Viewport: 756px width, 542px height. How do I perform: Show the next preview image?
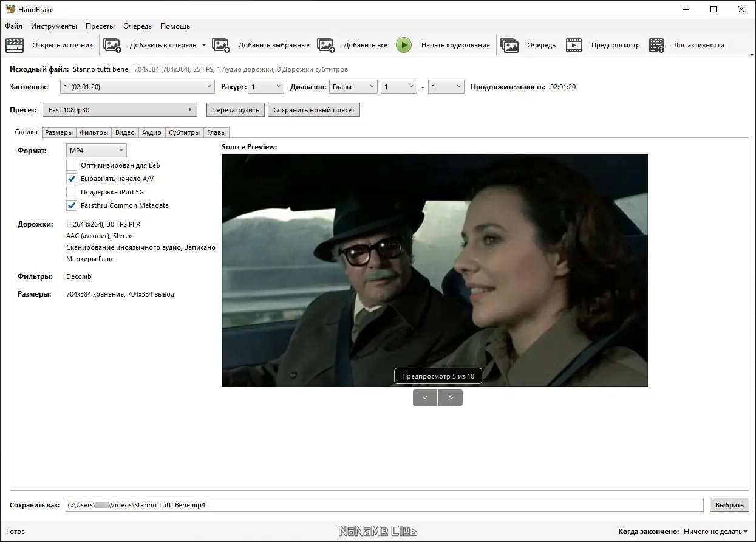click(451, 397)
